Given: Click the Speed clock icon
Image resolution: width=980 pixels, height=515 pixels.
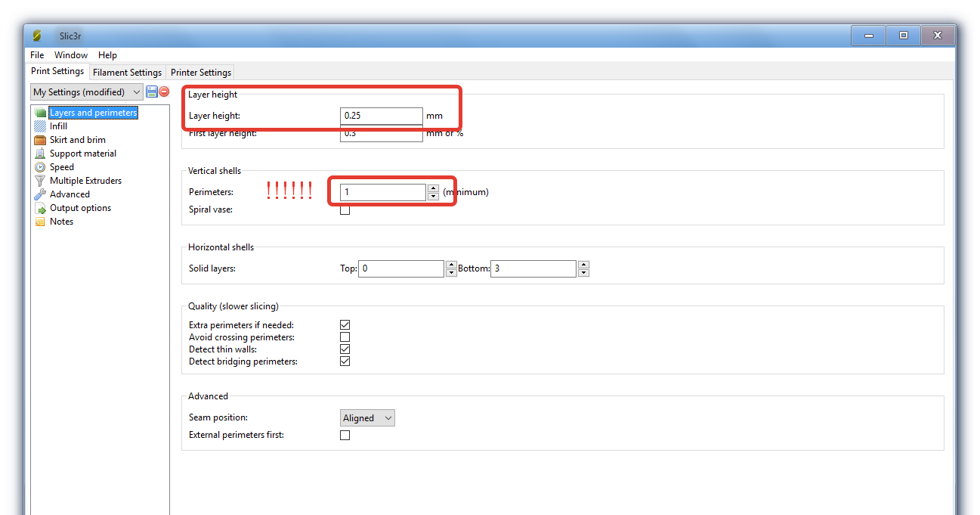Looking at the screenshot, I should pos(41,167).
